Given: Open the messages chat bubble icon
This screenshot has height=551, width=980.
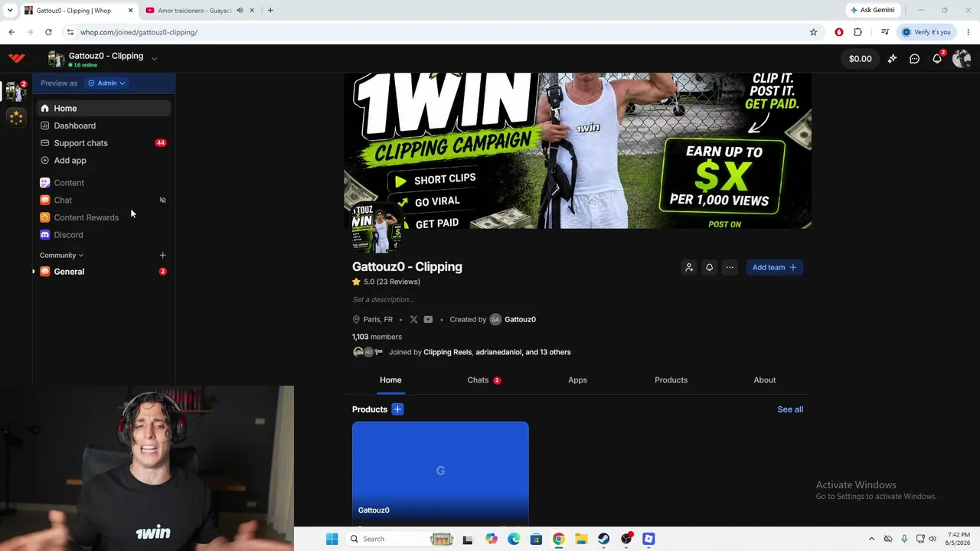Looking at the screenshot, I should tap(914, 59).
